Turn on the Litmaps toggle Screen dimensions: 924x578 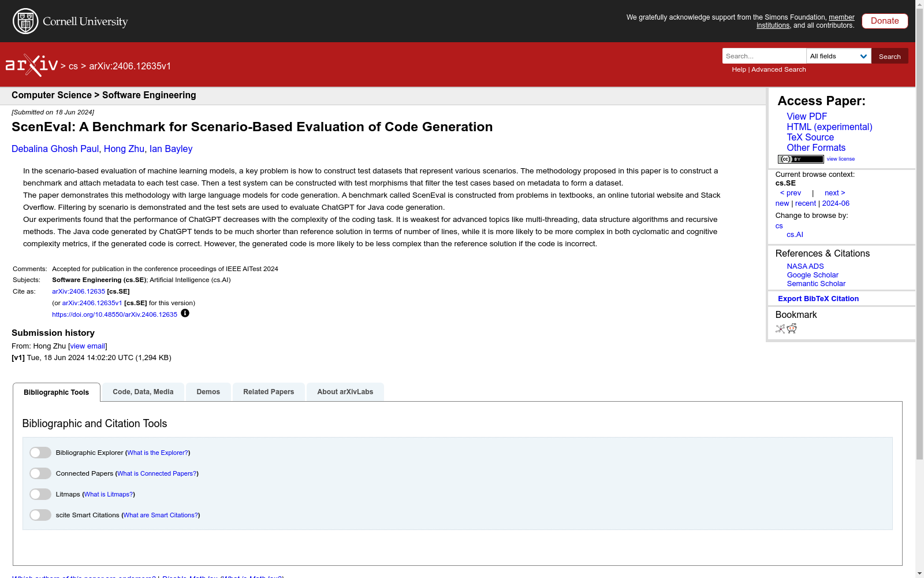tap(40, 494)
